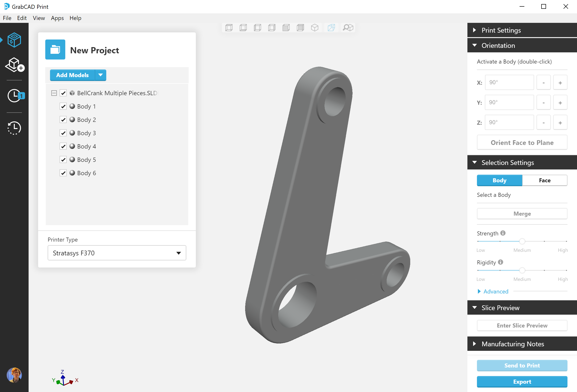Toggle the blue perspective view icon
577x392 pixels.
[331, 28]
